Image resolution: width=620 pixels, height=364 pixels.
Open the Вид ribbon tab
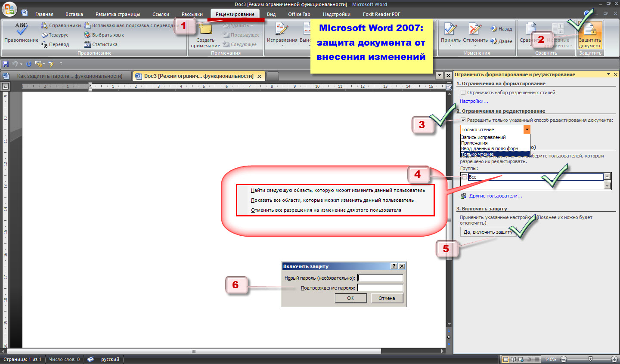click(271, 14)
